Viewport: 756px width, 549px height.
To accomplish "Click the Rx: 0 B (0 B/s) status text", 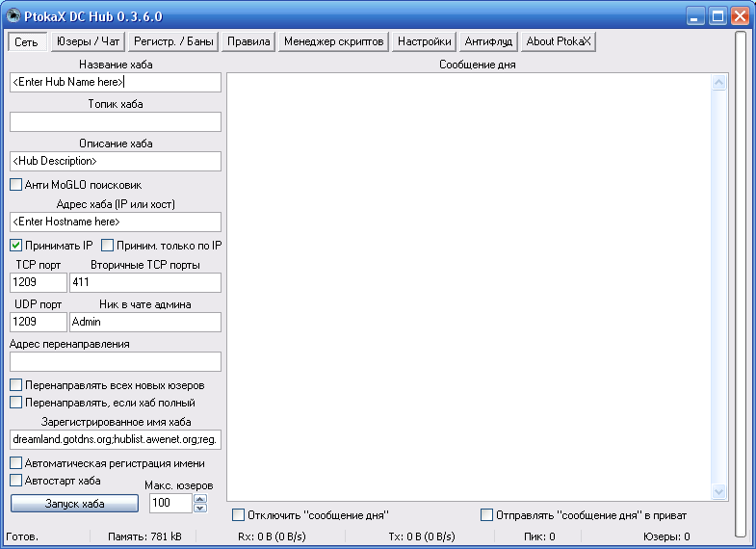I will 272,536.
